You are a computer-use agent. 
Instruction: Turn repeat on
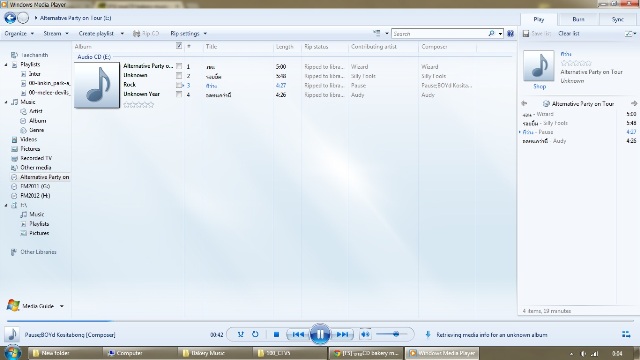tap(255, 334)
